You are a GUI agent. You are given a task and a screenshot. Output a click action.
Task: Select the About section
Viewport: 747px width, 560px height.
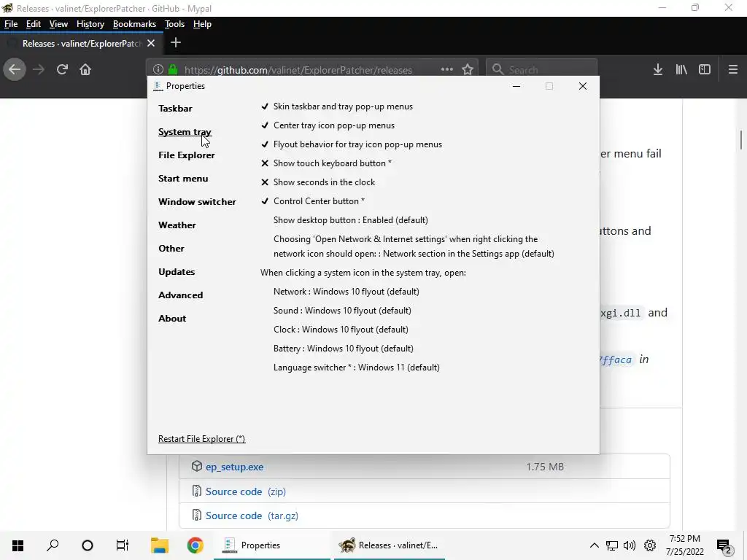[x=172, y=319]
